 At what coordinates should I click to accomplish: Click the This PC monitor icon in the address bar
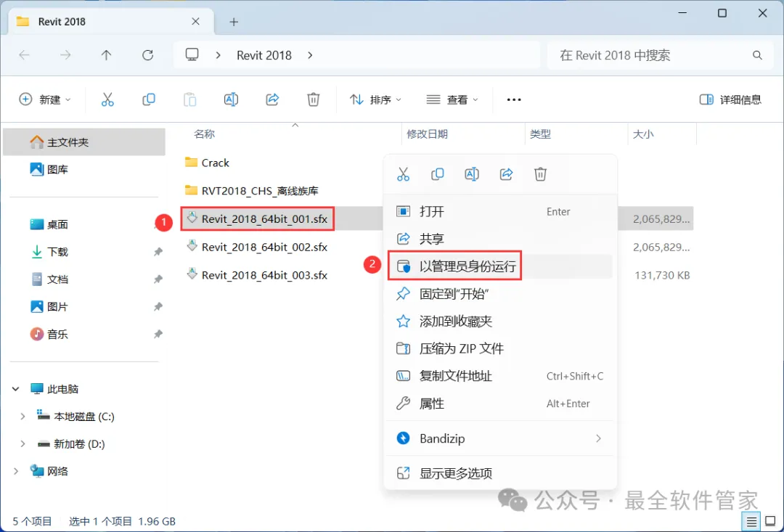click(x=192, y=54)
